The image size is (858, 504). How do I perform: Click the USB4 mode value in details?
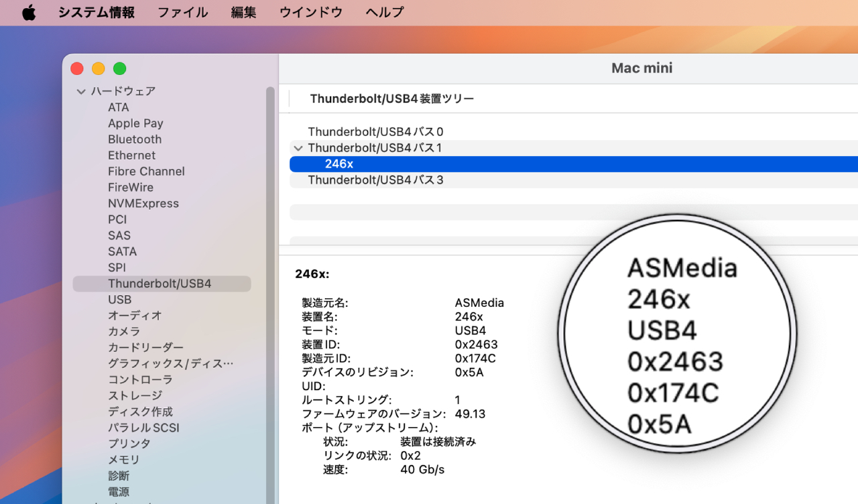click(x=471, y=330)
